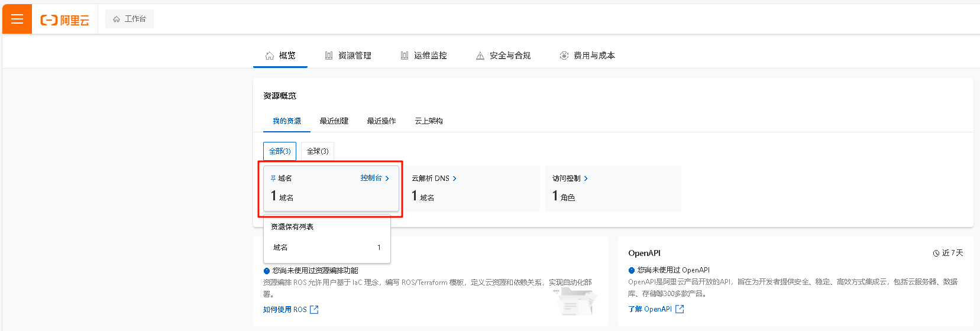Open the 近 7 天 time range selector
The image size is (980, 331).
pos(948,253)
